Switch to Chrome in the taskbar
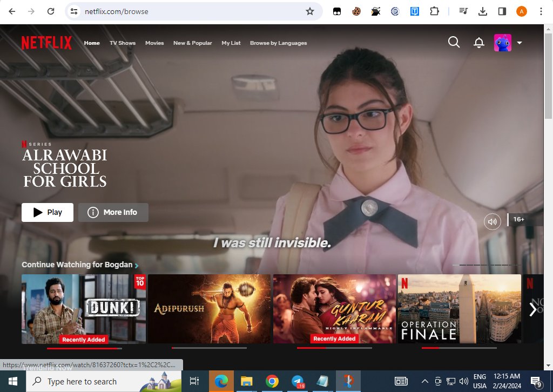Image resolution: width=553 pixels, height=392 pixels. (272, 381)
